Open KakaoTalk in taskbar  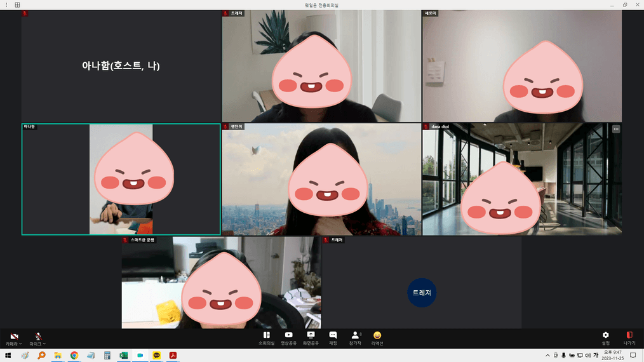pos(156,356)
